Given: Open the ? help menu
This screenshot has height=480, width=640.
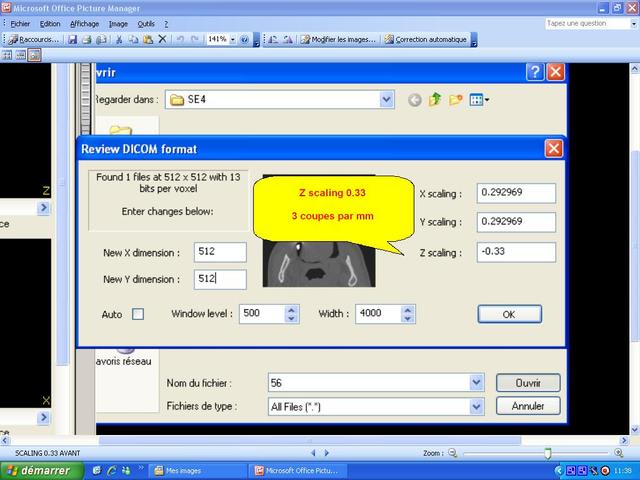Looking at the screenshot, I should click(x=166, y=24).
